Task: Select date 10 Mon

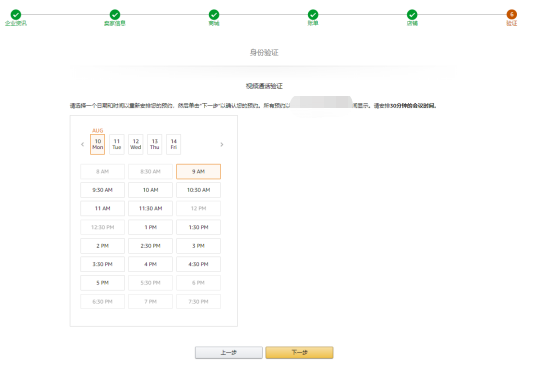Action: pos(98,144)
